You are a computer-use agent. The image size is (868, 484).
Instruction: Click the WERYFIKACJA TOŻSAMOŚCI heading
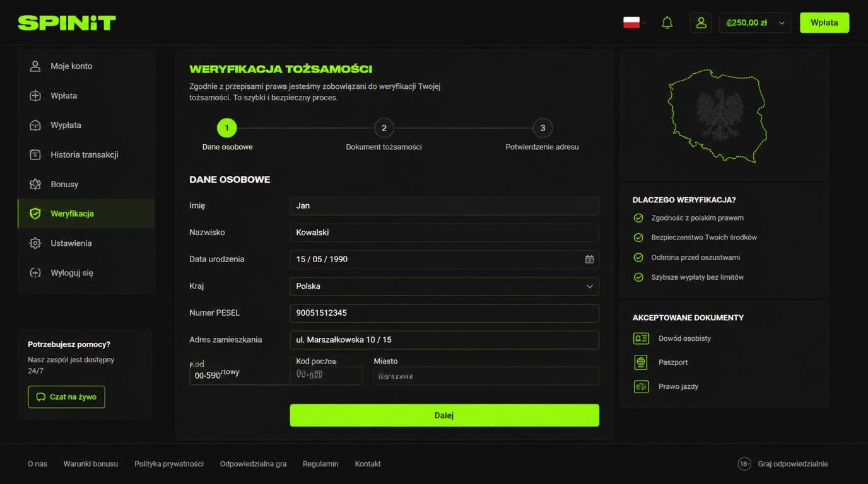tap(281, 69)
